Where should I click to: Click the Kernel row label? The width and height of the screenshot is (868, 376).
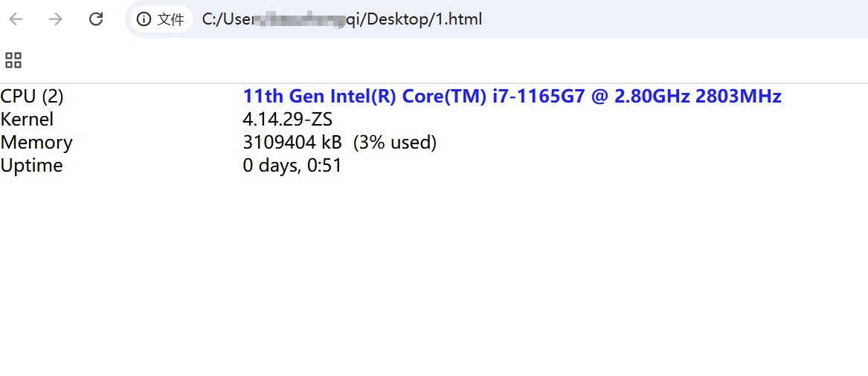point(27,120)
